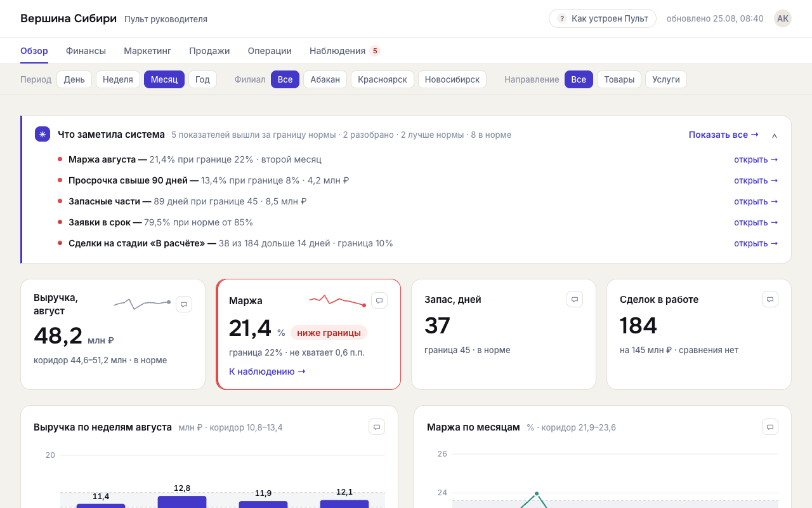Open the Запасные части observation
812x508 pixels.
click(756, 201)
